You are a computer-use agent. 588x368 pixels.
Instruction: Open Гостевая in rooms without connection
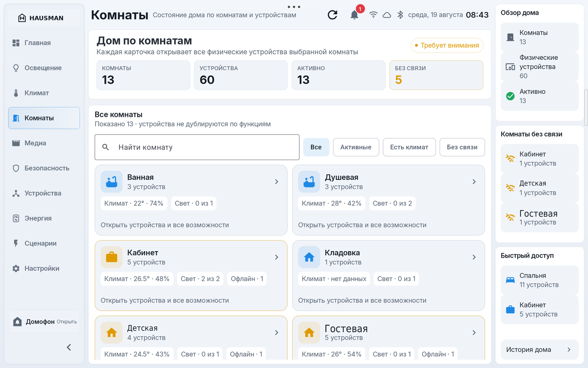(x=540, y=218)
